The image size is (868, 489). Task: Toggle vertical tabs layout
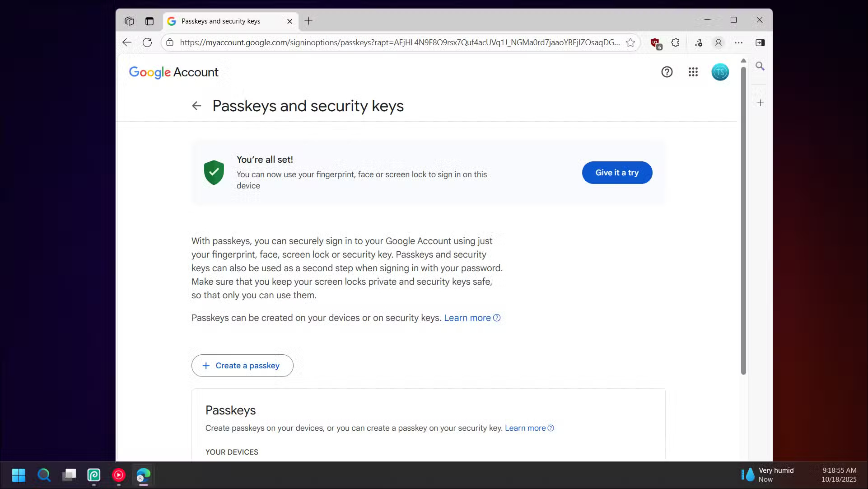(x=149, y=21)
